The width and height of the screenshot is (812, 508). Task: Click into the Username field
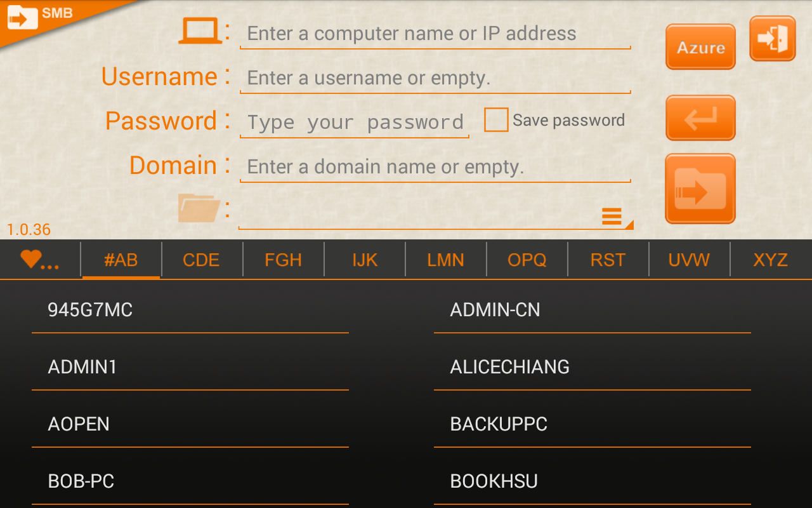coord(435,78)
